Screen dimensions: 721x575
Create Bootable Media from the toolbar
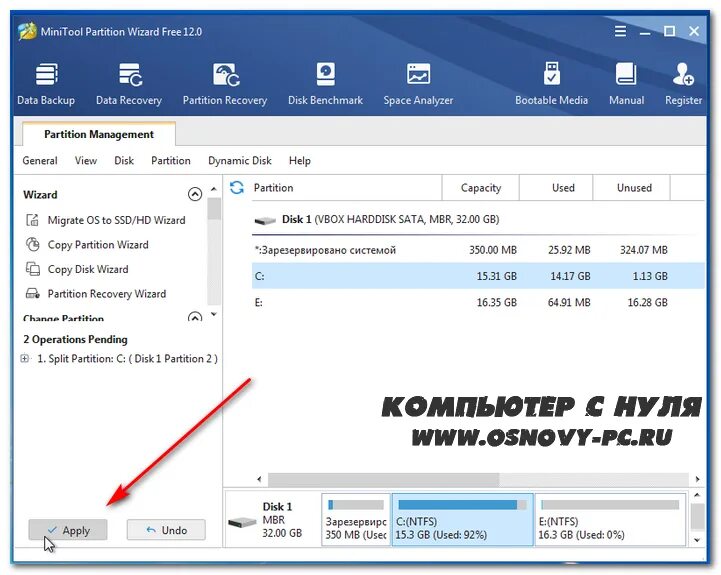point(551,84)
